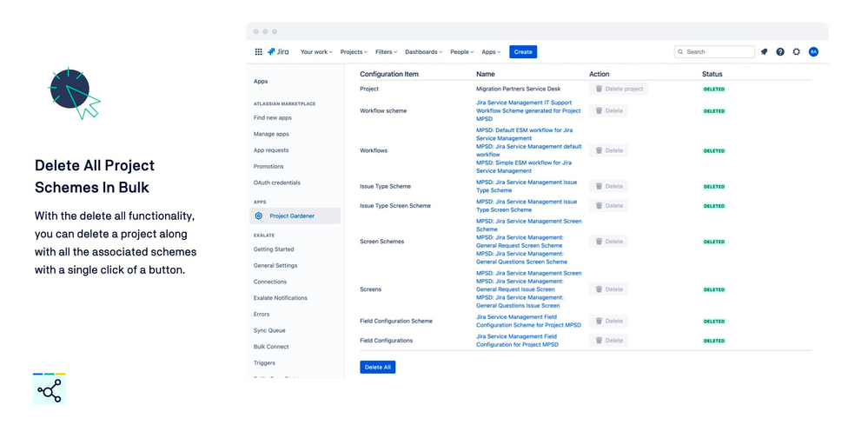Open Connections under Exalate
Viewport: 868px width, 425px height.
270,282
